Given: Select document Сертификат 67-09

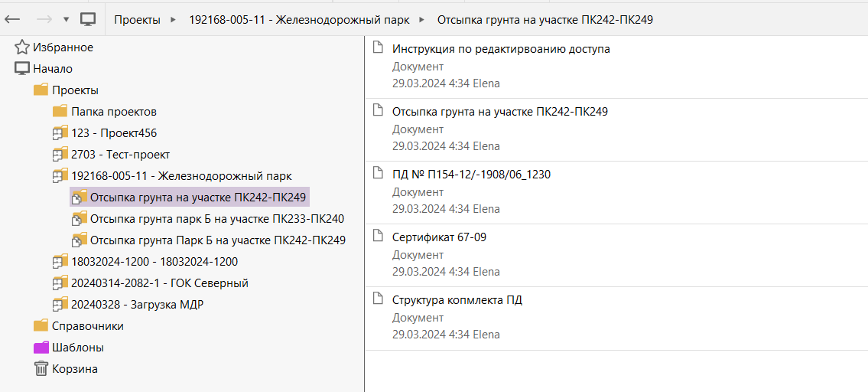Looking at the screenshot, I should [x=439, y=237].
